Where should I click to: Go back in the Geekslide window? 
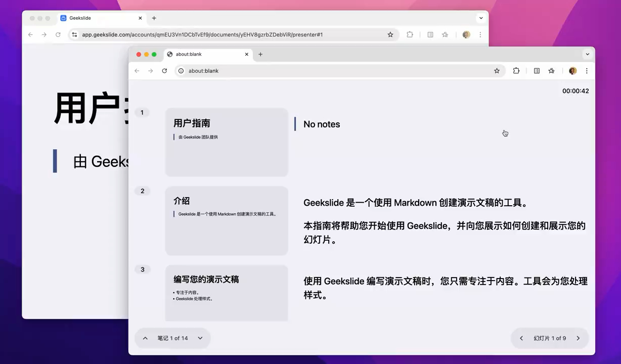click(x=30, y=35)
